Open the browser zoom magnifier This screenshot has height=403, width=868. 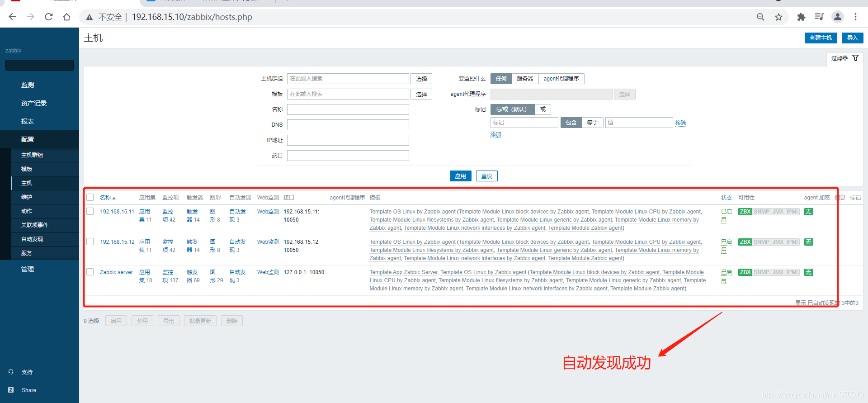(x=760, y=17)
